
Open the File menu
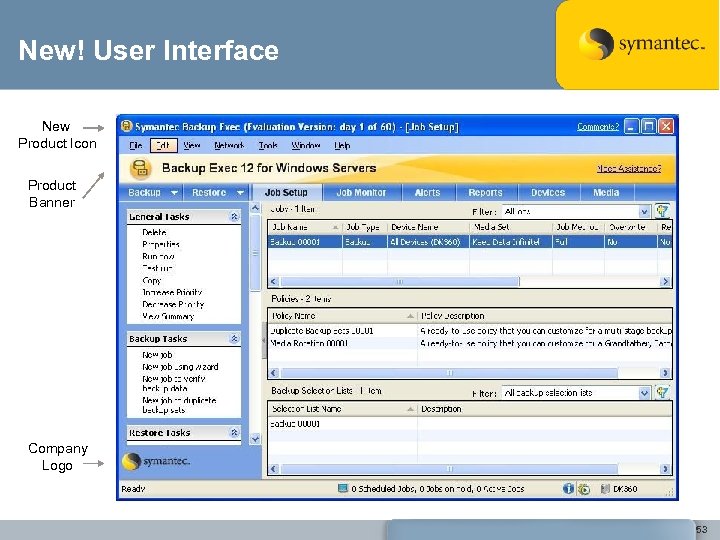(x=135, y=146)
